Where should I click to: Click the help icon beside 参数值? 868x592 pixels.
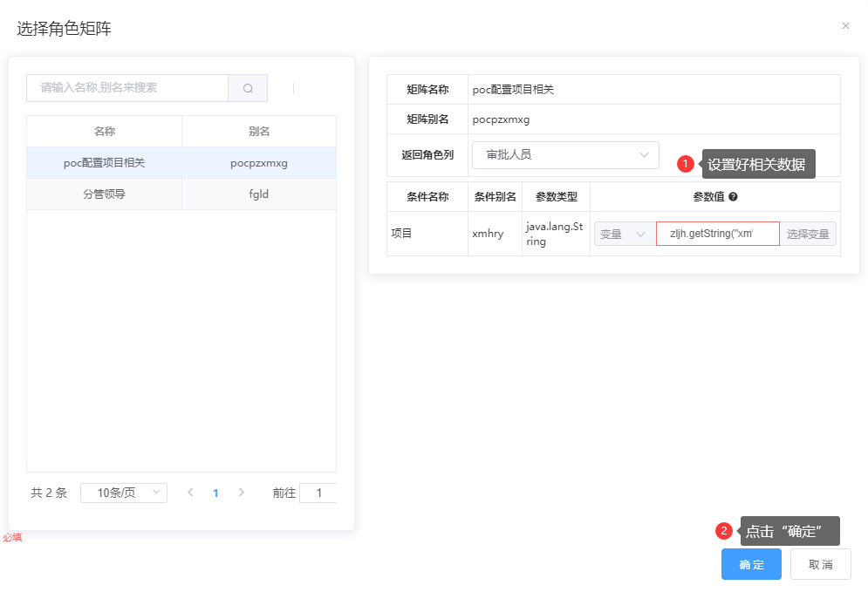tap(733, 197)
